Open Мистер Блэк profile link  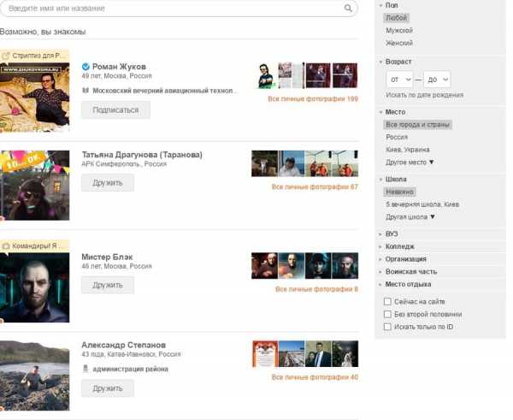coord(107,257)
